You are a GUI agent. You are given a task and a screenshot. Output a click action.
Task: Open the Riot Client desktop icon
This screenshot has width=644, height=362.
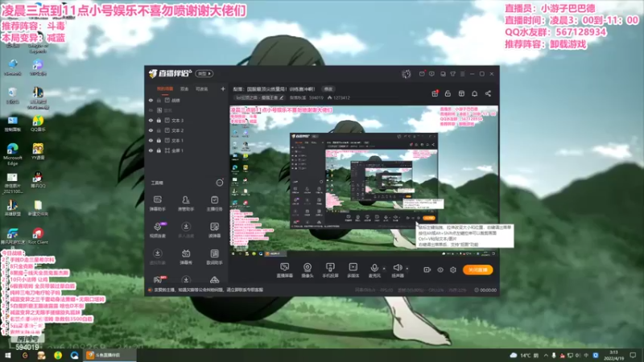point(38,237)
